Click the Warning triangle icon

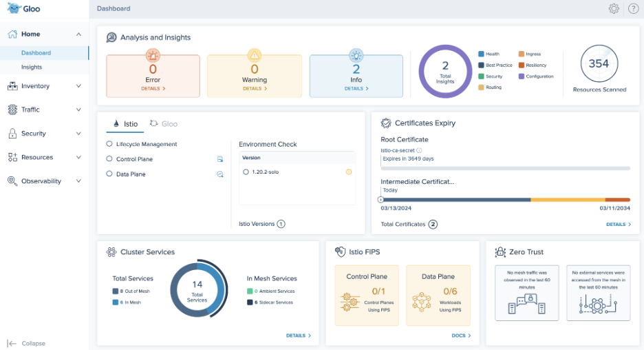(x=255, y=55)
